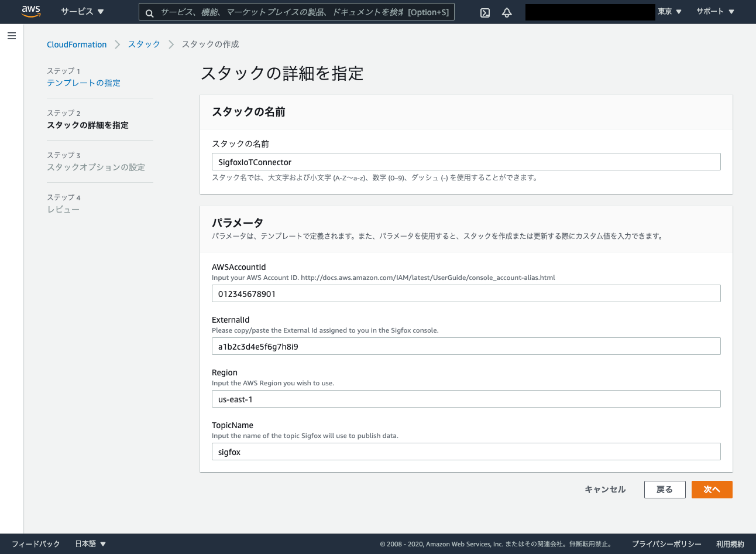Click the hamburger menu icon in sidebar

(11, 36)
